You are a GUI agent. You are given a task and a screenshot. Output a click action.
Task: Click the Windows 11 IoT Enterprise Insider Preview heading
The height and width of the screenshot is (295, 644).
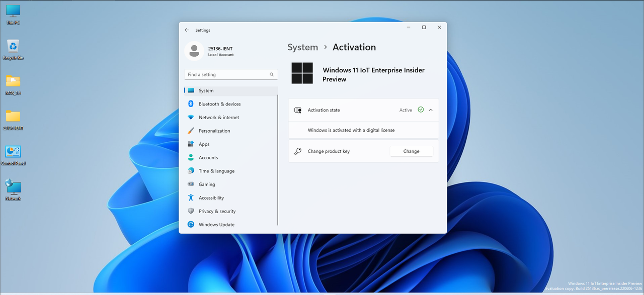(373, 75)
